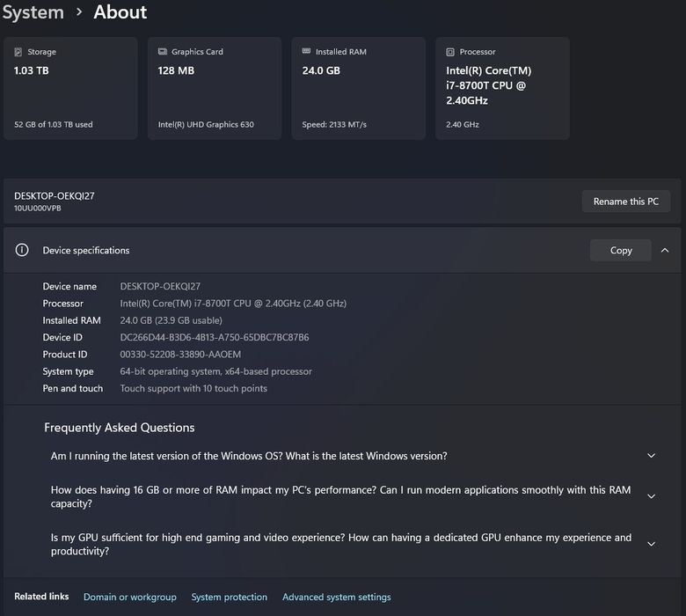Click the About breadcrumb title
This screenshot has width=686, height=616.
(x=120, y=12)
